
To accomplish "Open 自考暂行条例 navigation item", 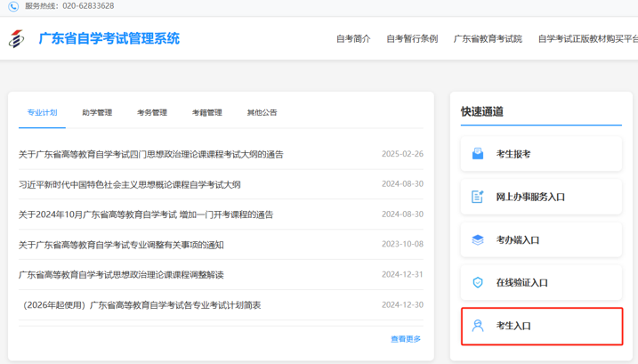I will (x=412, y=39).
